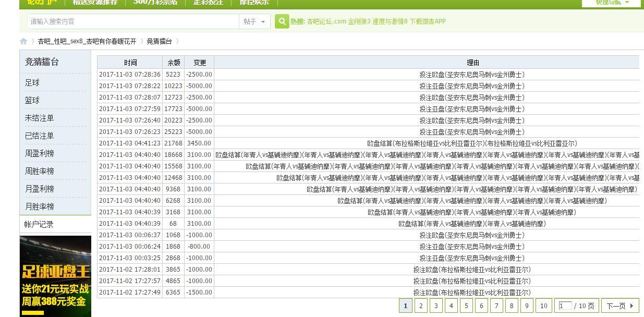This screenshot has height=317, width=644.
Task: Go to 已结注单 in sidebar
Action: tap(39, 136)
